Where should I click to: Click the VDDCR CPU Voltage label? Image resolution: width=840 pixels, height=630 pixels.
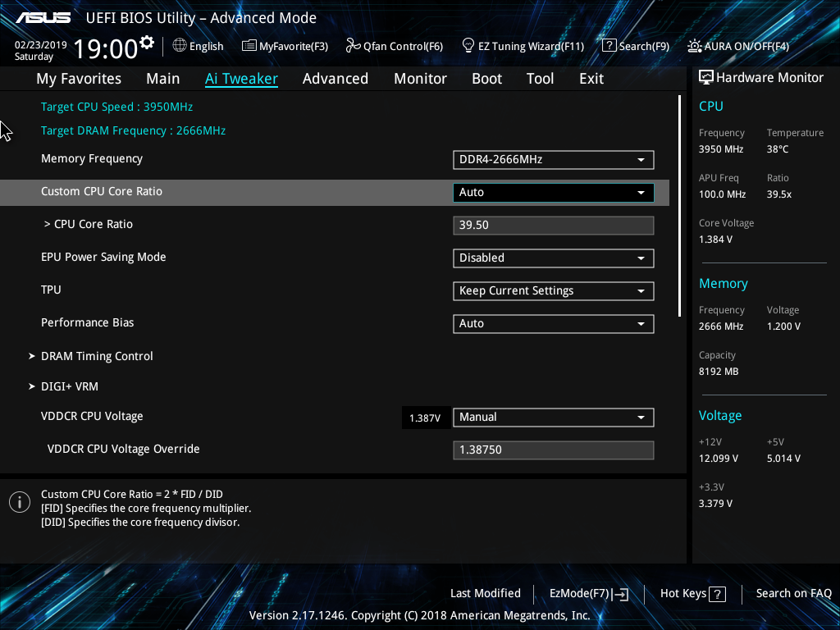pyautogui.click(x=92, y=416)
